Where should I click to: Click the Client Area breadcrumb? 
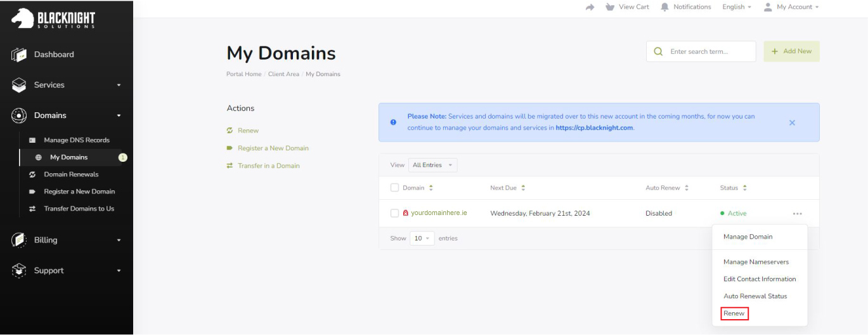[283, 74]
